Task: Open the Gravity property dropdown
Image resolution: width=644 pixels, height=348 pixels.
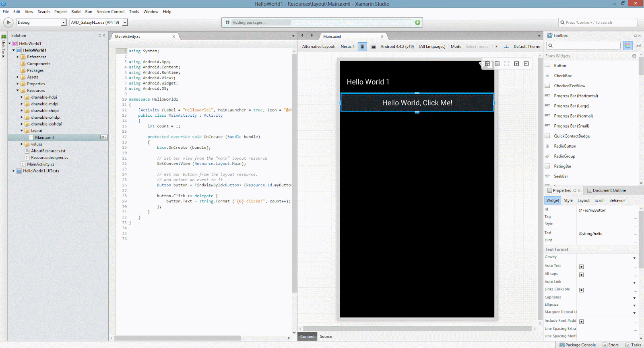Action: (634, 258)
